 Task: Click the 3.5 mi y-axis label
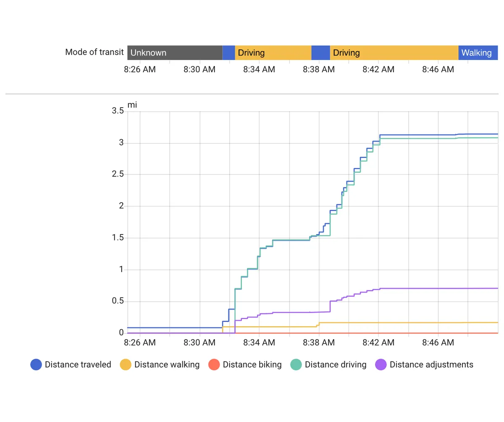[x=118, y=111]
